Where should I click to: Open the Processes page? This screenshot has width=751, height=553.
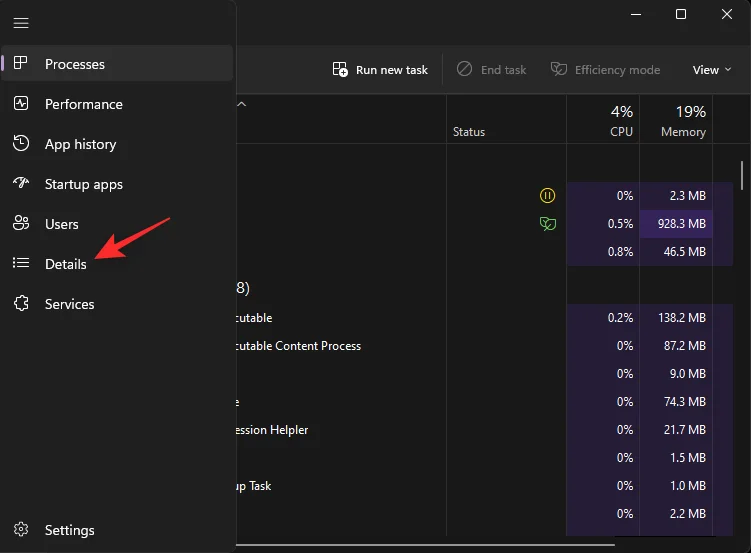[x=74, y=64]
